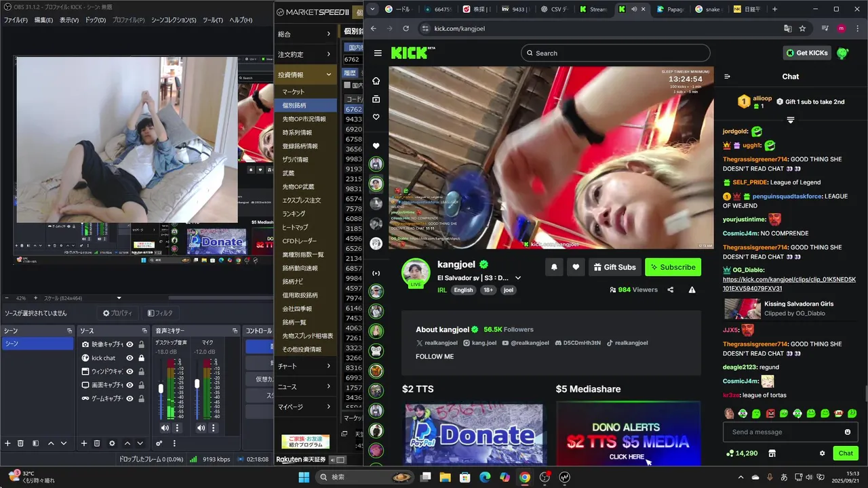Screen dimensions: 868x488
Task: Hide the ゲームキャプチャ source
Action: pos(130,399)
